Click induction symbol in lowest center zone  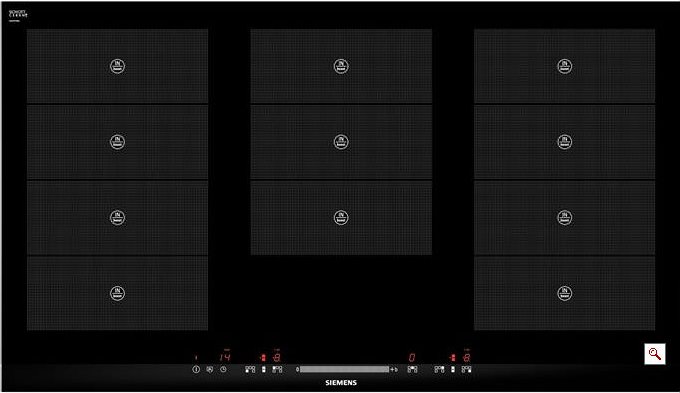click(341, 218)
